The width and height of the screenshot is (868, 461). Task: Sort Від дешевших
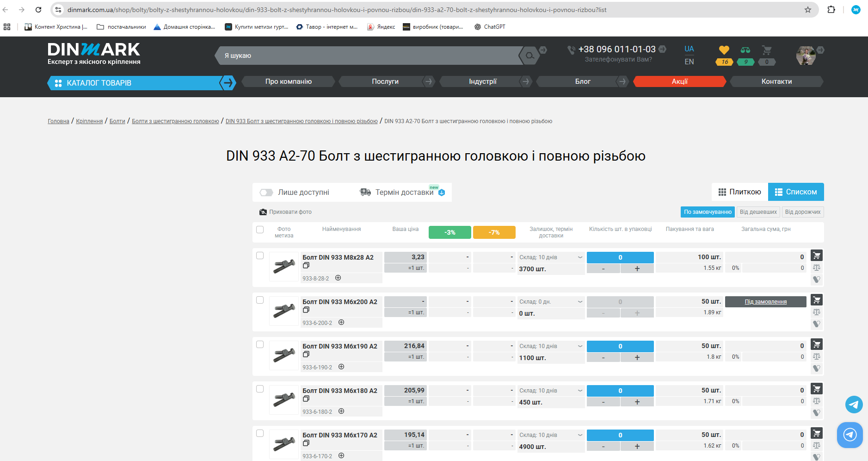click(758, 212)
